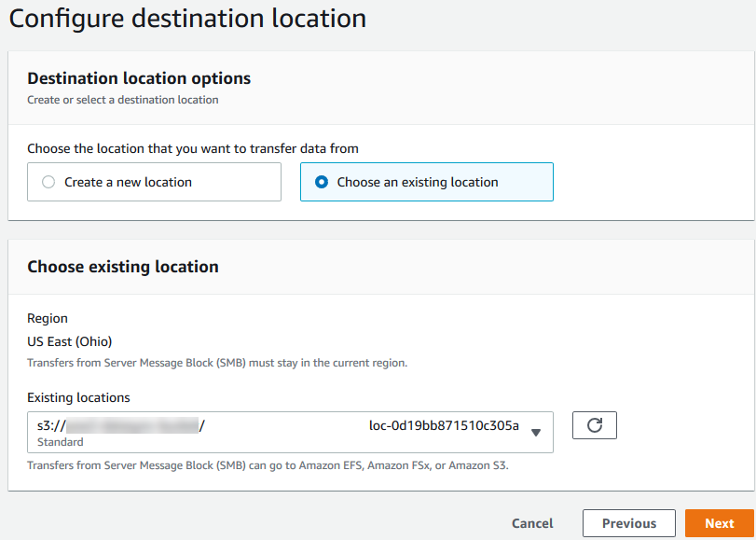Select the Create a new location radio button
Viewport: 756px width, 540px height.
pos(48,182)
